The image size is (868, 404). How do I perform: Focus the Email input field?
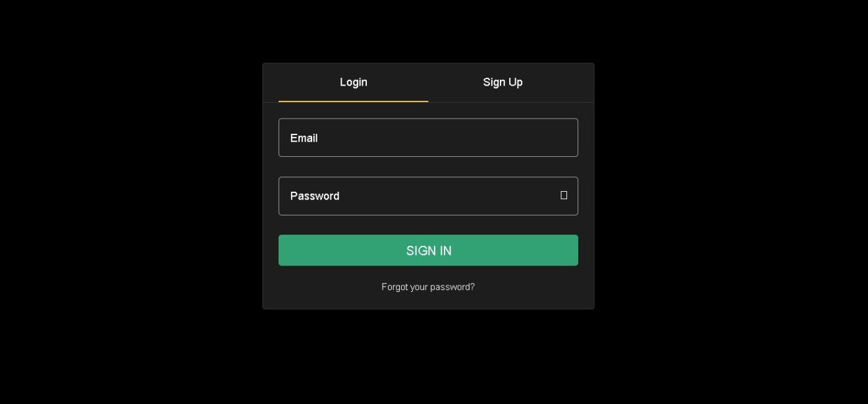[428, 138]
